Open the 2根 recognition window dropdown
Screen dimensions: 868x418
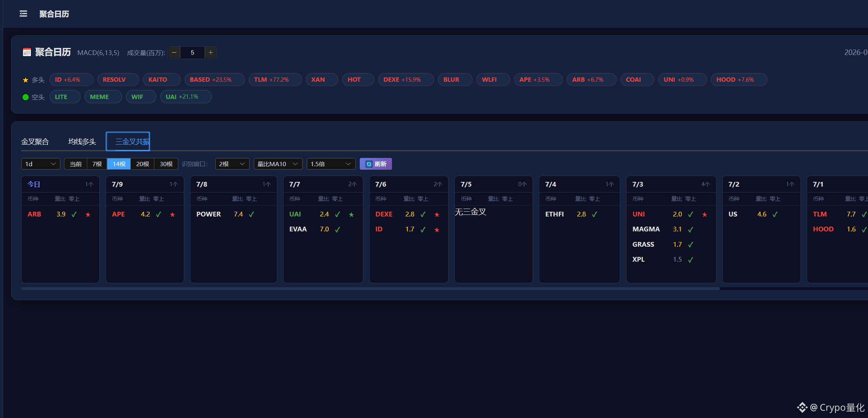[232, 164]
